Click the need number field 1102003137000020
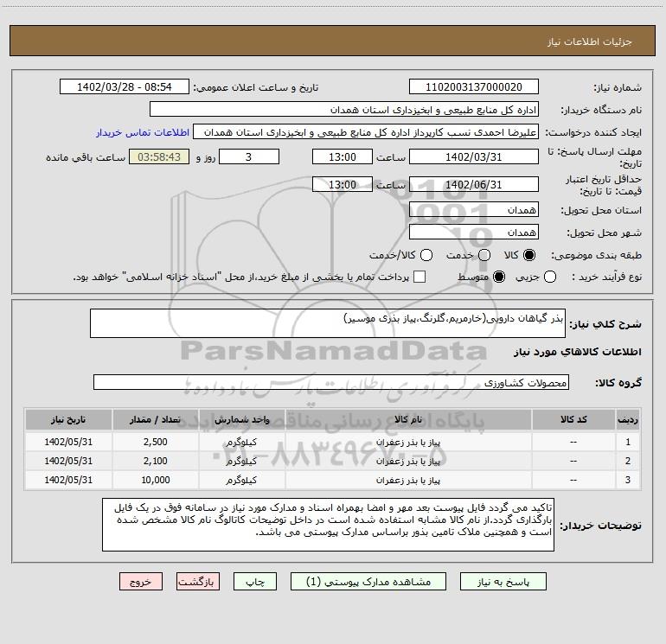 pyautogui.click(x=474, y=87)
